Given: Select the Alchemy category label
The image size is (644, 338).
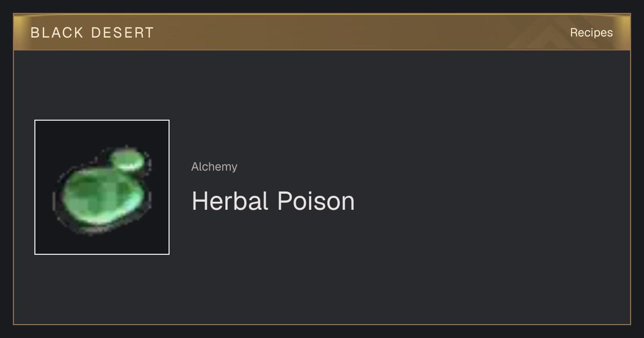Looking at the screenshot, I should tap(214, 167).
